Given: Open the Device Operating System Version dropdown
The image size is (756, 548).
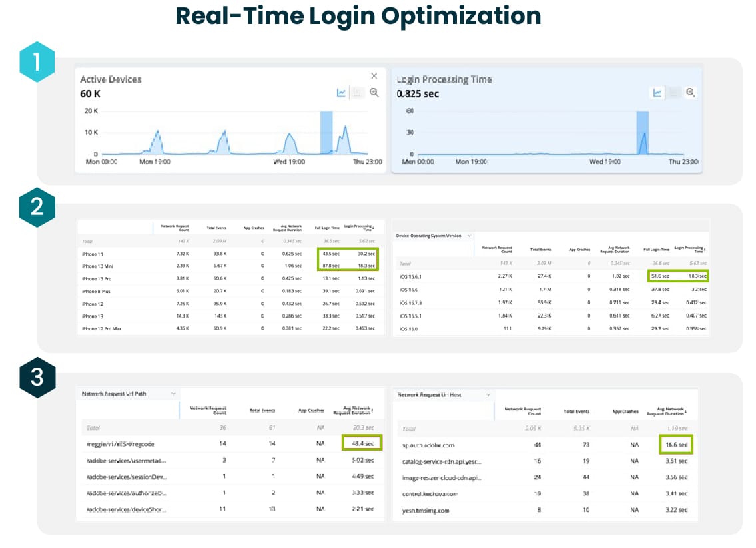Looking at the screenshot, I should 468,236.
